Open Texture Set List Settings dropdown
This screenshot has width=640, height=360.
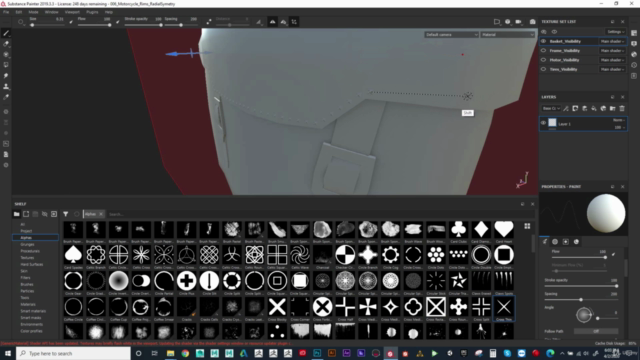click(616, 32)
